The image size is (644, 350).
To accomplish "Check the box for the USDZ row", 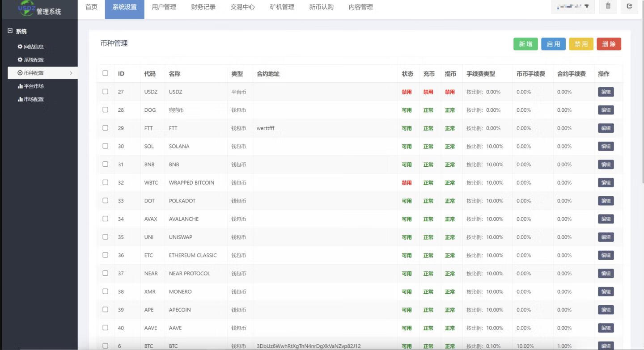I will click(106, 92).
